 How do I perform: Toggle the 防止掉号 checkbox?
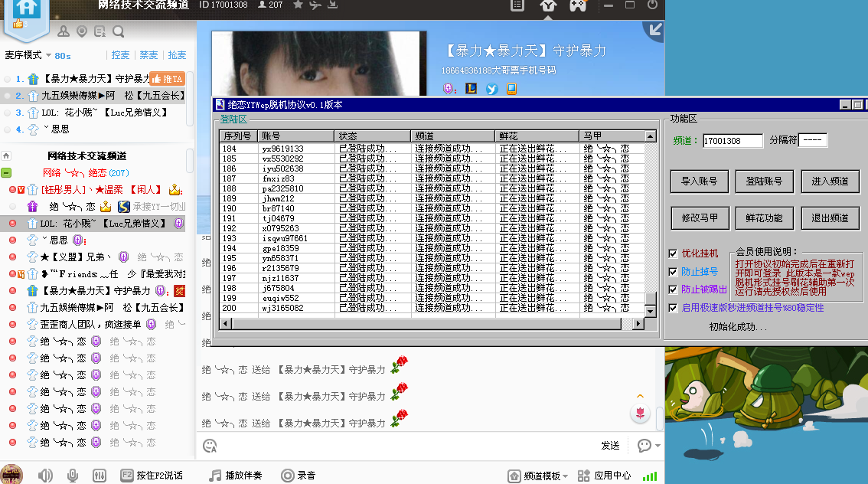point(673,272)
